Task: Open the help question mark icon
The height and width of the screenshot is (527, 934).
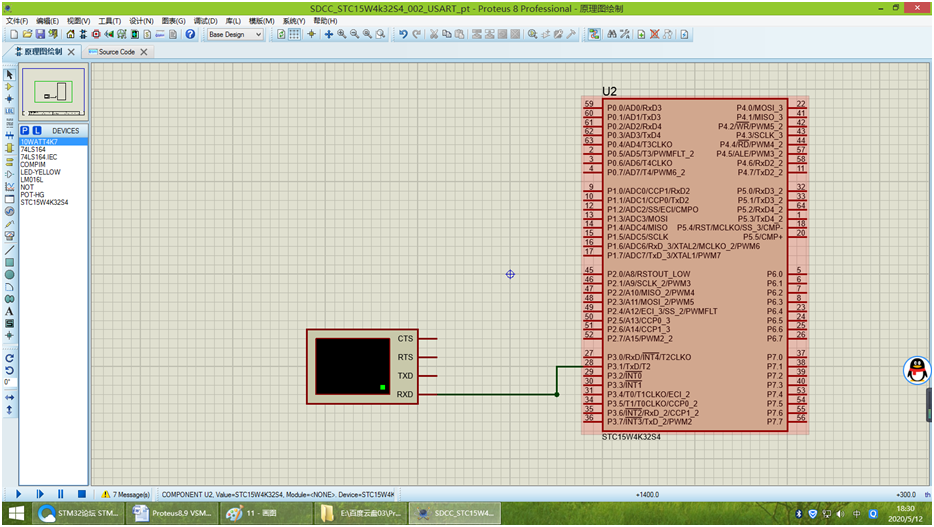Action: (x=190, y=34)
